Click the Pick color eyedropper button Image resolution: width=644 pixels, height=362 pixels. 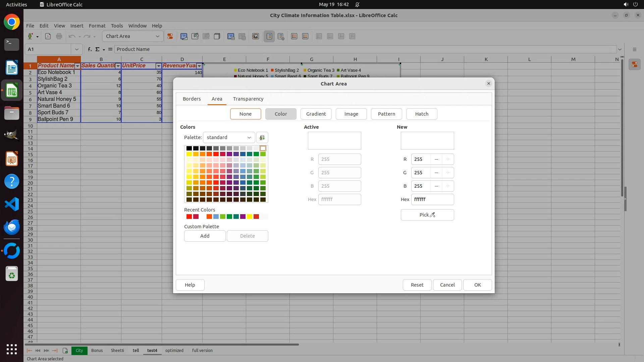427,215
